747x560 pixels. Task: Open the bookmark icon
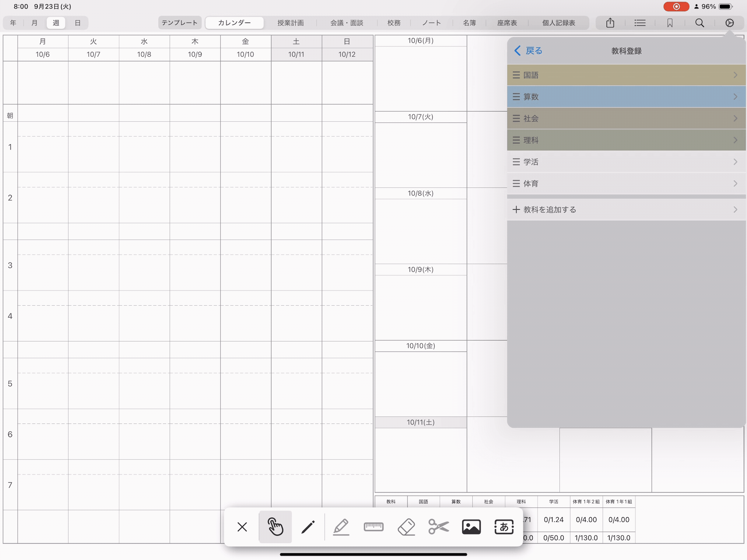670,23
